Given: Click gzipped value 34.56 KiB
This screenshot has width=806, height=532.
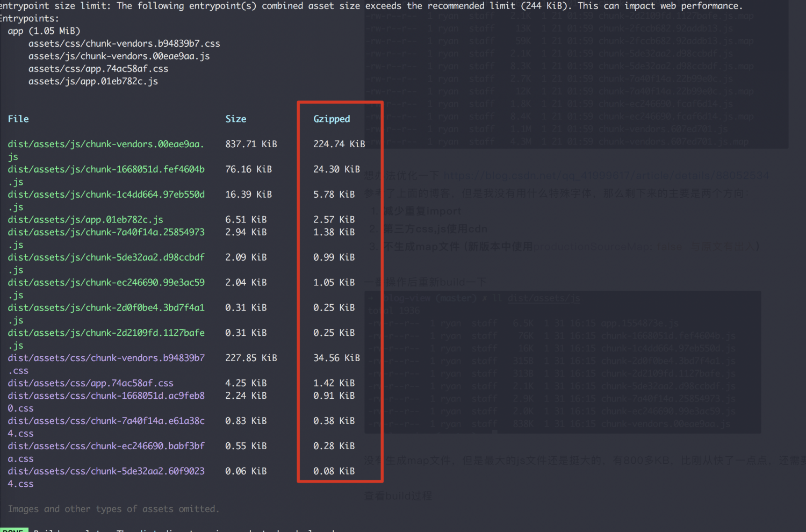Looking at the screenshot, I should 336,358.
